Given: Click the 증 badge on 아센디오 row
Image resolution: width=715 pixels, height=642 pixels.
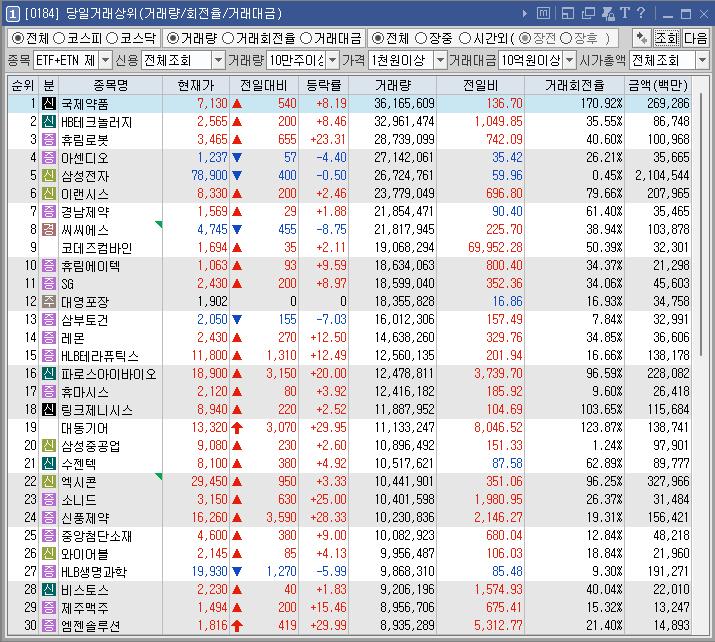Looking at the screenshot, I should click(x=49, y=158).
